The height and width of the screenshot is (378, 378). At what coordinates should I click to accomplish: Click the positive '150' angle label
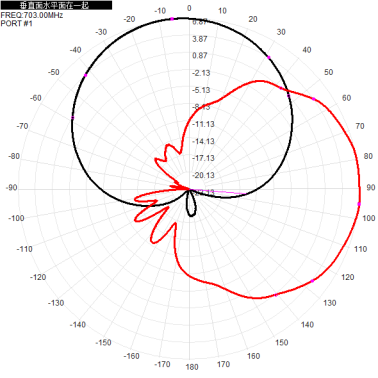click(x=282, y=342)
